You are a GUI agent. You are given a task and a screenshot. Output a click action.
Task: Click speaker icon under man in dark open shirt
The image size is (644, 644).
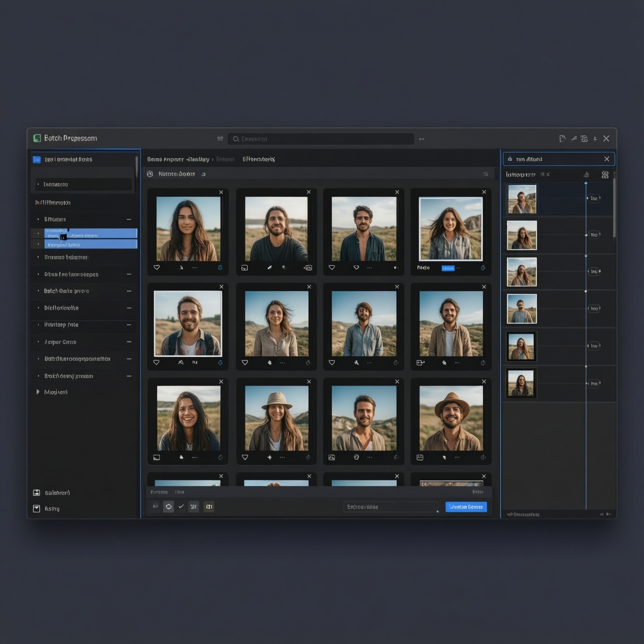point(396,268)
